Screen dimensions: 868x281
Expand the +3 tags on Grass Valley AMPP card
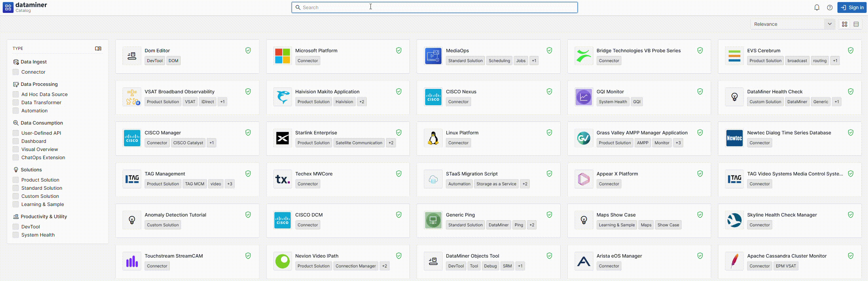click(x=678, y=143)
